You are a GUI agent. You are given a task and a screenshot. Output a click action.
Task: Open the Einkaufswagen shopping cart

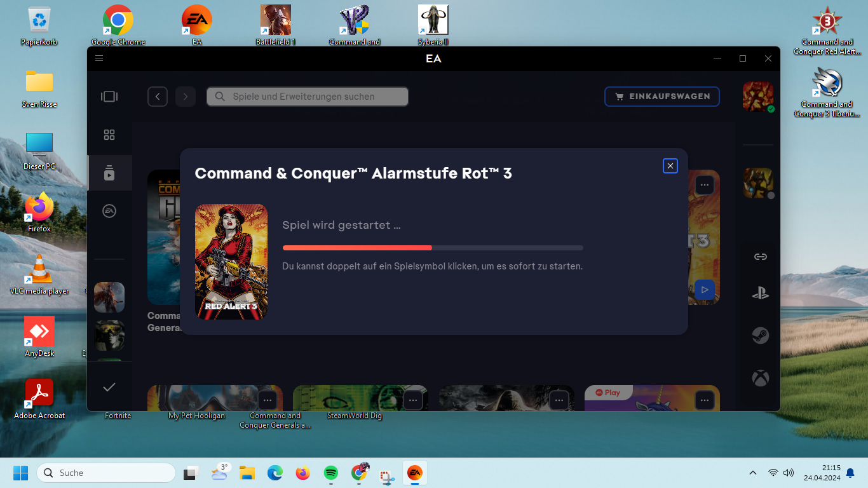click(661, 97)
